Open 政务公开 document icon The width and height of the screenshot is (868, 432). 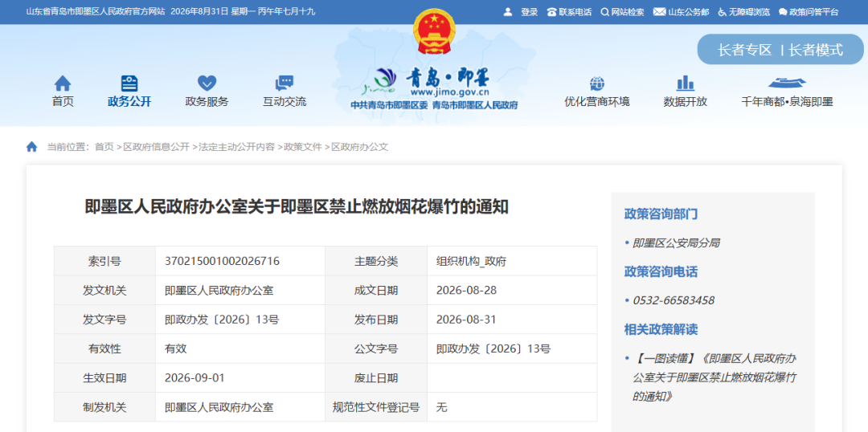[x=129, y=84]
